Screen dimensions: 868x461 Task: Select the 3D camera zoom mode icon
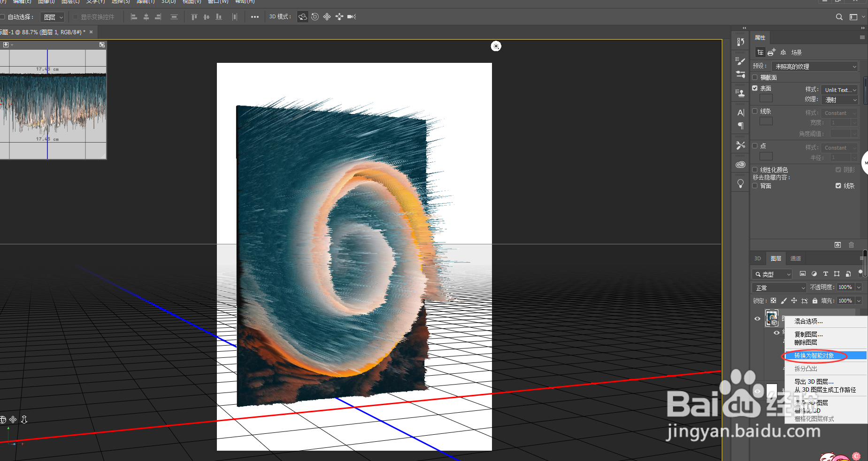[x=352, y=17]
